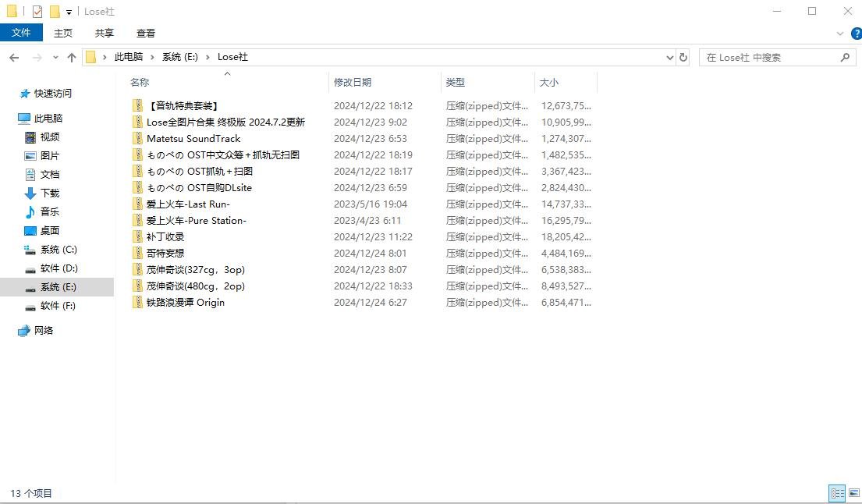Open the Help question mark icon

[856, 34]
